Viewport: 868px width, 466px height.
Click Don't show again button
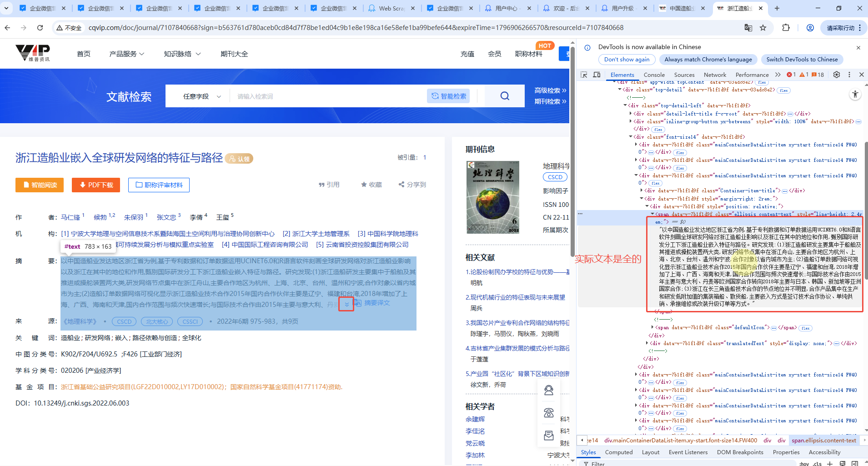point(627,60)
